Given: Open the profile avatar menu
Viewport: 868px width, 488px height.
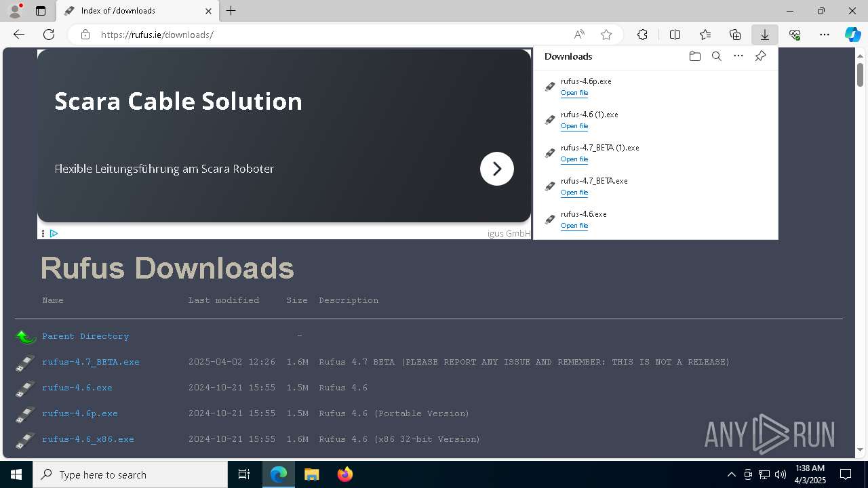Looking at the screenshot, I should click(15, 10).
